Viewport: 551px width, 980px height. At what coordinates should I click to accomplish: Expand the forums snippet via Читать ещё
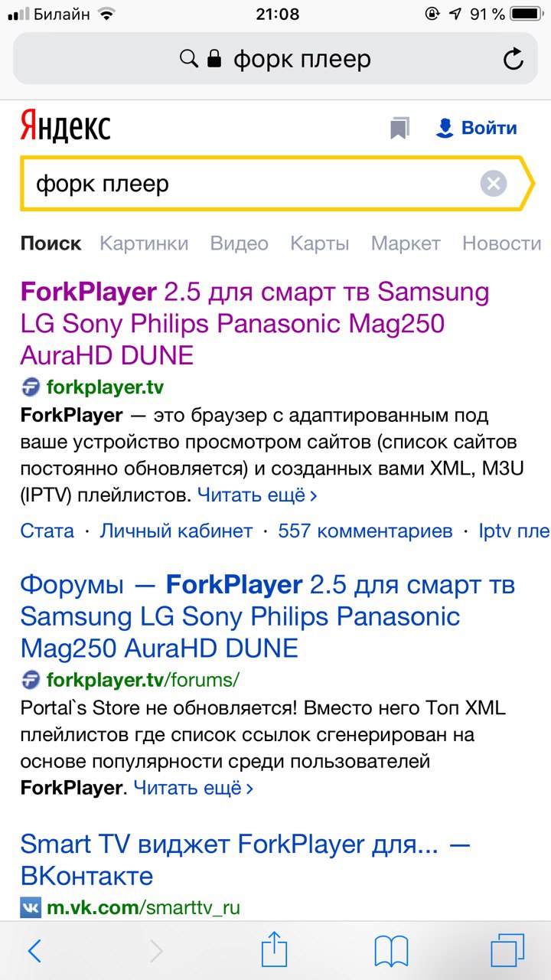(x=194, y=788)
